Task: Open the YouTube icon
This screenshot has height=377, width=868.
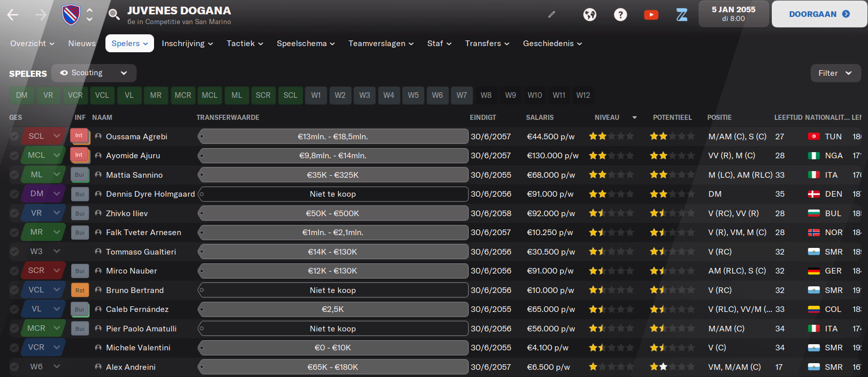Action: point(651,14)
